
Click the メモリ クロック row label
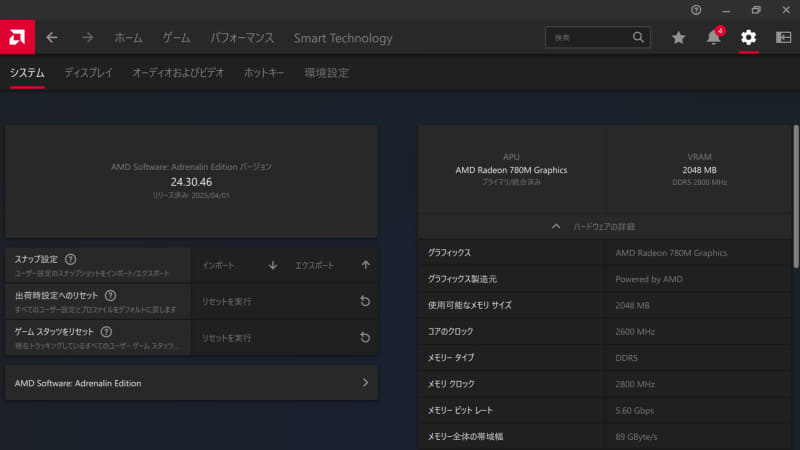(x=451, y=384)
